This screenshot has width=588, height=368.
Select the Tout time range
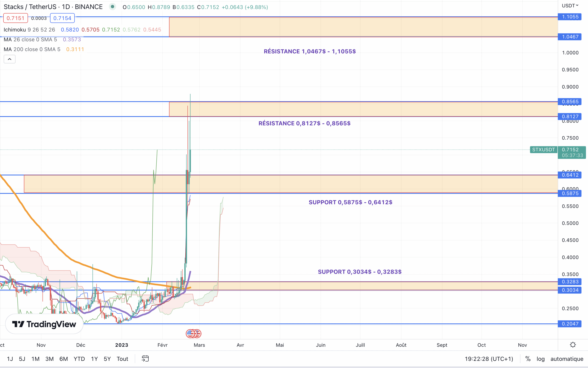coord(122,359)
